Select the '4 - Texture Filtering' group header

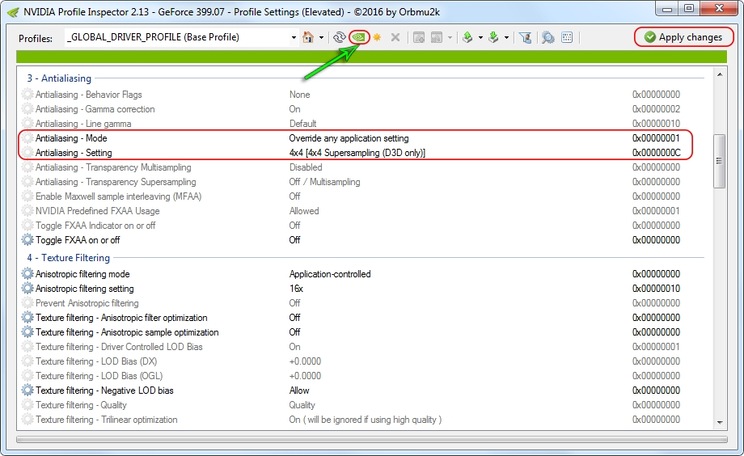click(68, 258)
